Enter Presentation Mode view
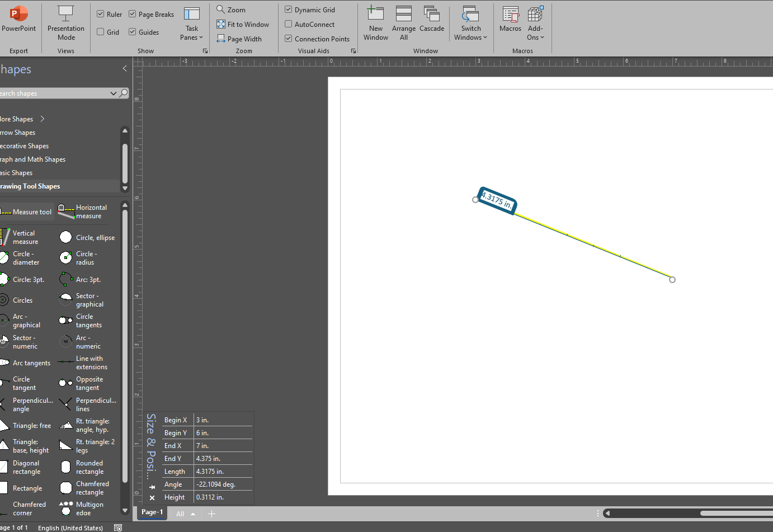Screen dimensions: 773x532 tap(66, 23)
